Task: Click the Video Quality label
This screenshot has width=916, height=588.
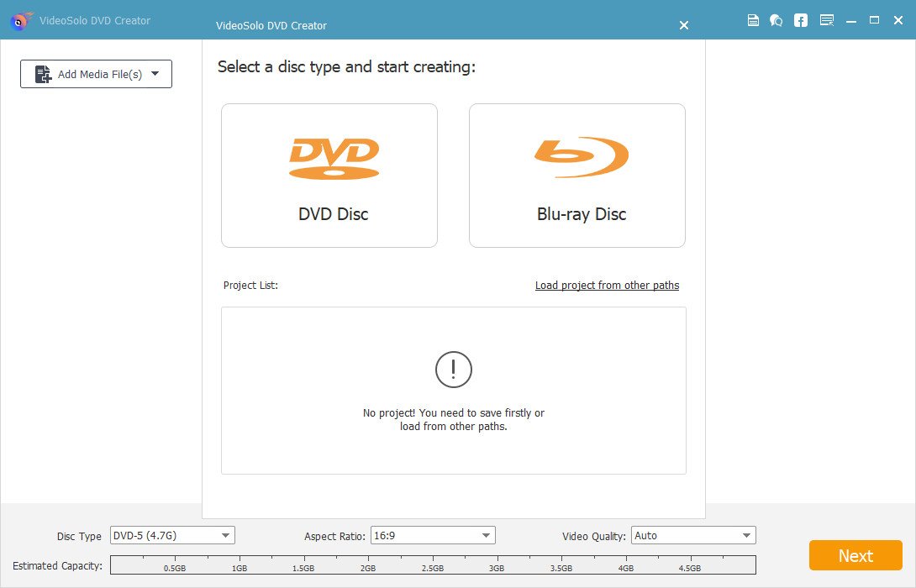Action: click(x=593, y=536)
